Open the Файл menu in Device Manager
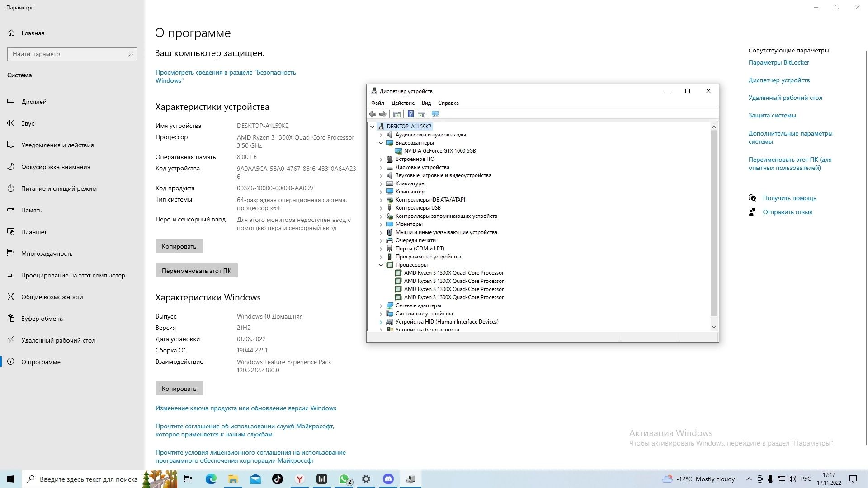The width and height of the screenshot is (868, 488). click(x=377, y=103)
